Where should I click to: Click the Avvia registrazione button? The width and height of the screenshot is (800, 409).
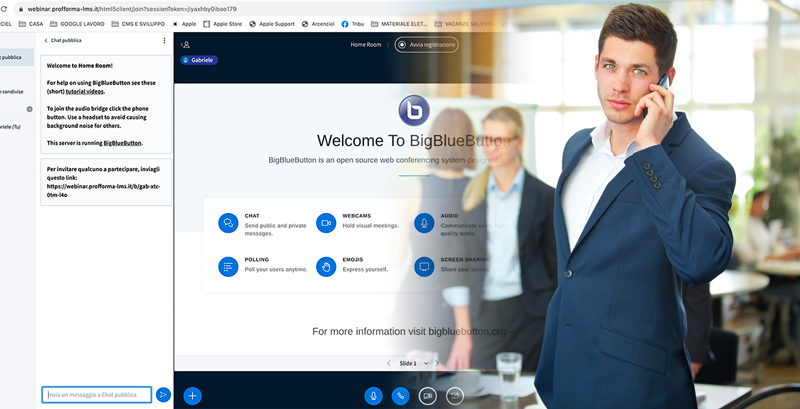[x=427, y=45]
